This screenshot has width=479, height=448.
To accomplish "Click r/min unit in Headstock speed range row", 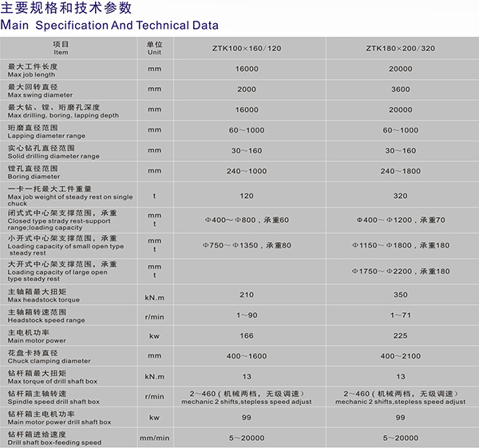I will point(154,315).
